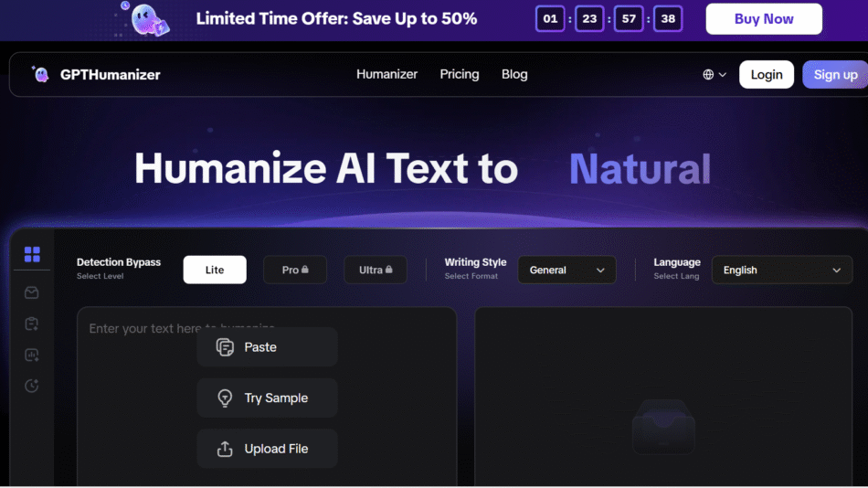Open the chart analytics icon in sidebar

pos(32,355)
